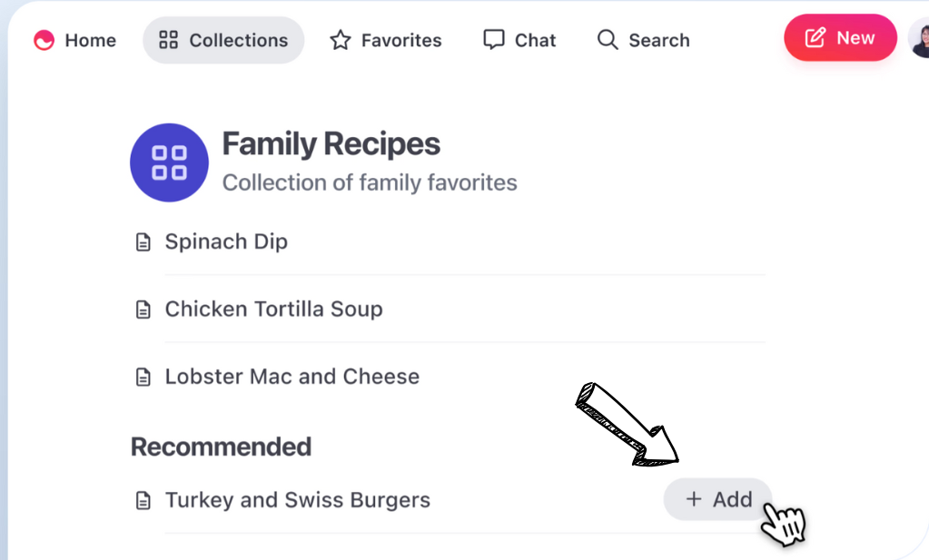Open the Spinach Dip recipe
The width and height of the screenshot is (929, 560).
226,242
